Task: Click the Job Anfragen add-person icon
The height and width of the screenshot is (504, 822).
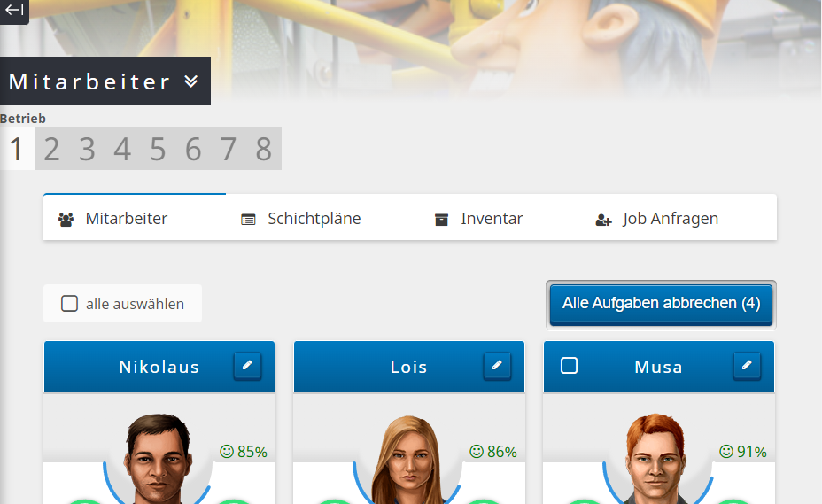Action: click(603, 220)
